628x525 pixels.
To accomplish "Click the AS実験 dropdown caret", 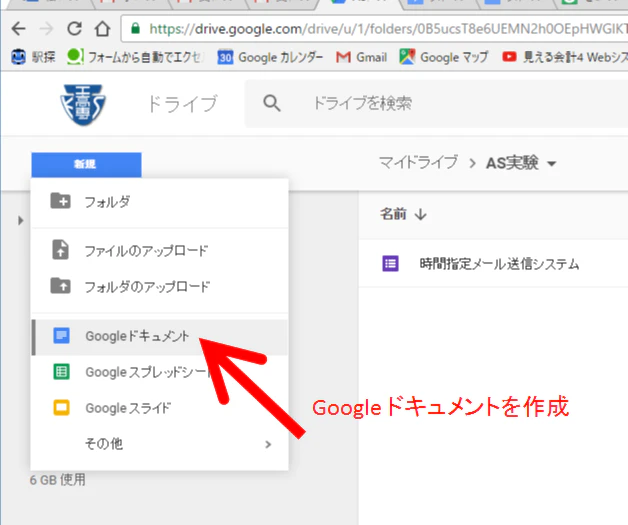I will point(552,164).
